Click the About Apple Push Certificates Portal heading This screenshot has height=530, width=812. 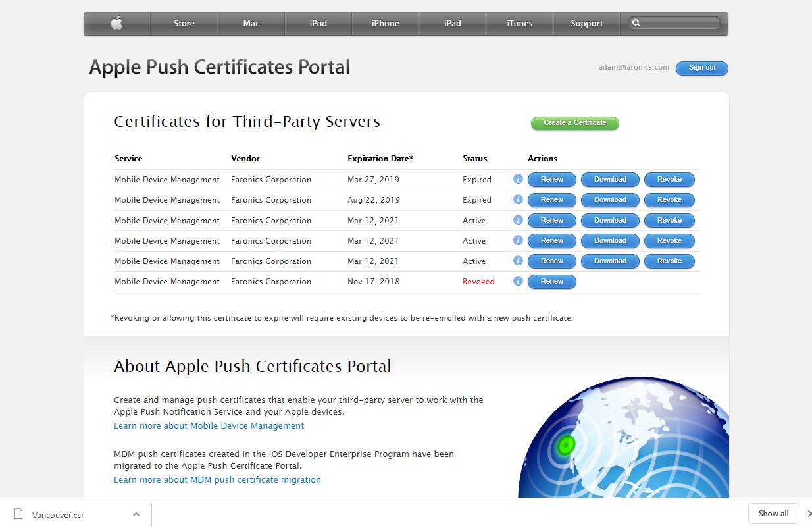click(x=253, y=367)
